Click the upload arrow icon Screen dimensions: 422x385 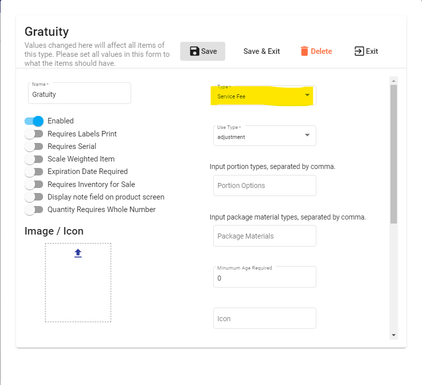pyautogui.click(x=78, y=254)
